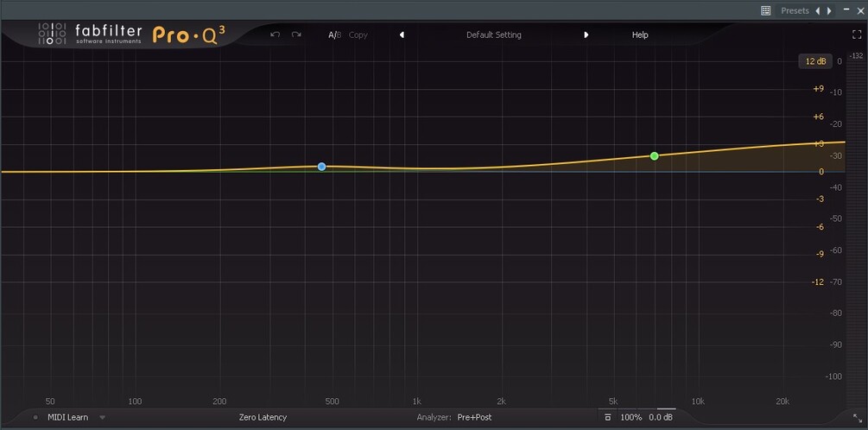Click the undo arrow icon
868x430 pixels.
tap(276, 35)
